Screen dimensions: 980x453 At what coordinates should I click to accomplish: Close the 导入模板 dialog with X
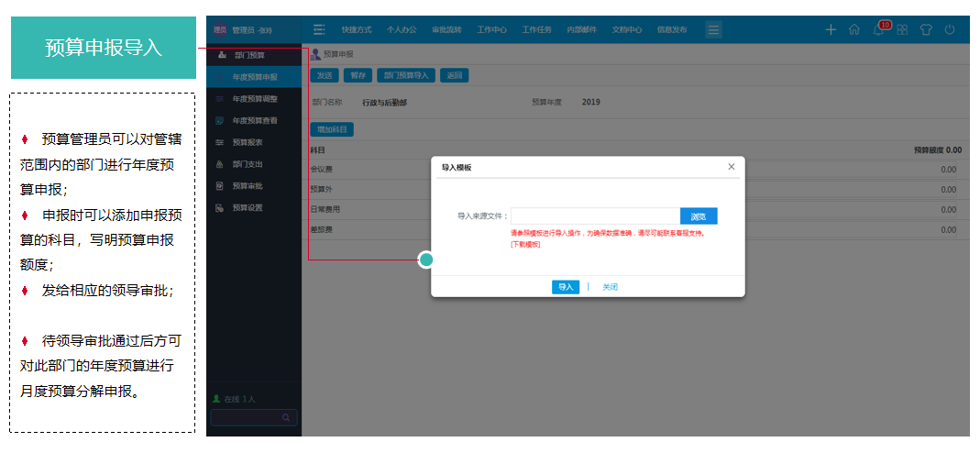tap(731, 167)
